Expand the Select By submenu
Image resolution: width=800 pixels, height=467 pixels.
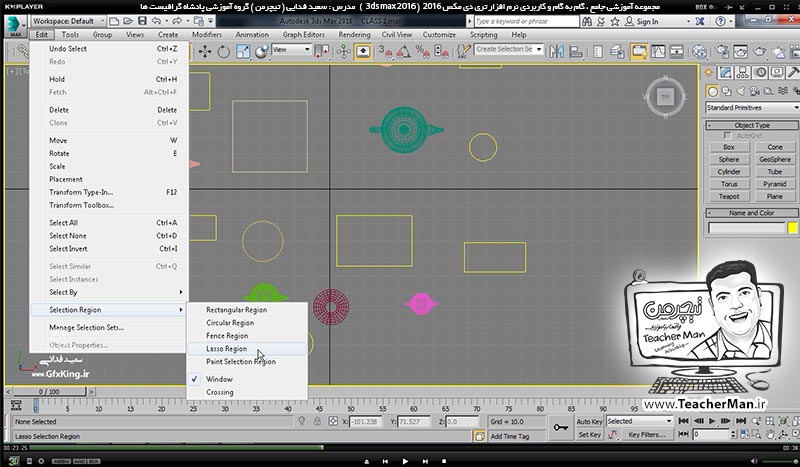[108, 292]
